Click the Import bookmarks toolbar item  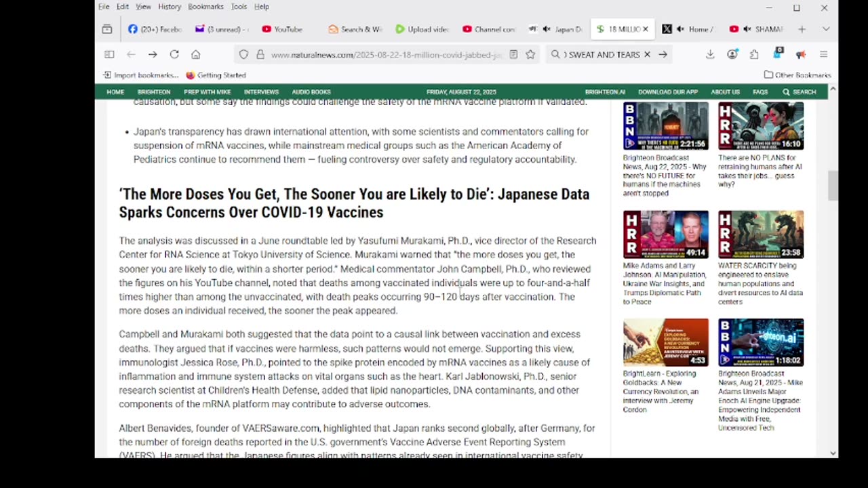point(141,75)
